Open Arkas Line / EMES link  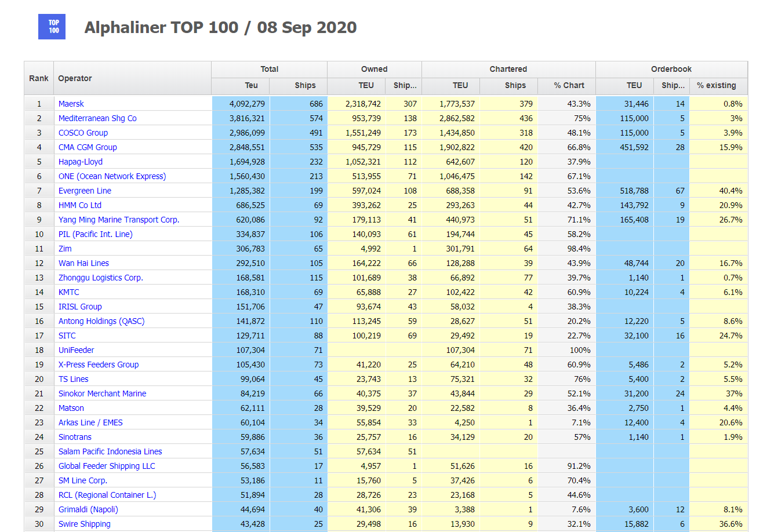[x=90, y=422]
